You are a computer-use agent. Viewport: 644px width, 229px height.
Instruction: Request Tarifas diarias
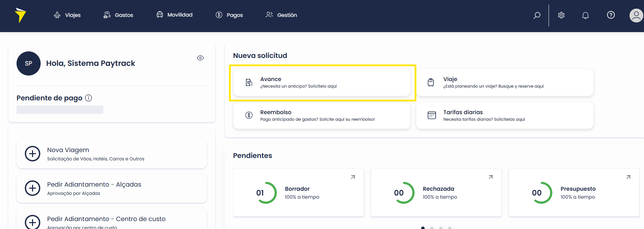[x=505, y=116]
